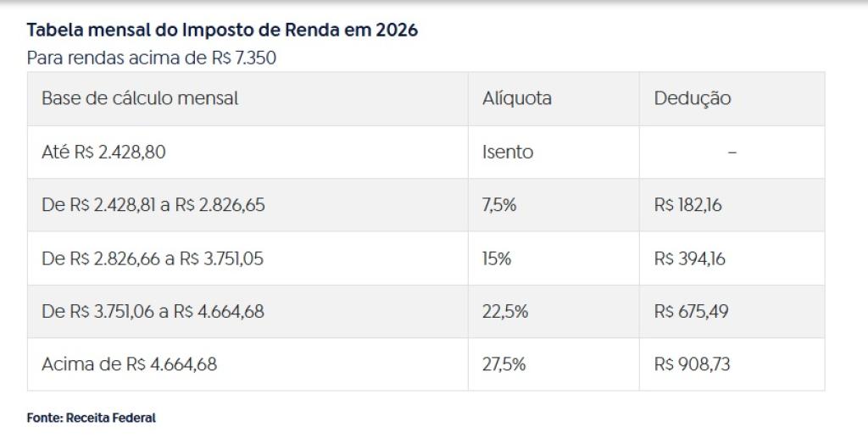Click the 'Isento' rate cell
This screenshot has width=868, height=444.
coord(508,153)
